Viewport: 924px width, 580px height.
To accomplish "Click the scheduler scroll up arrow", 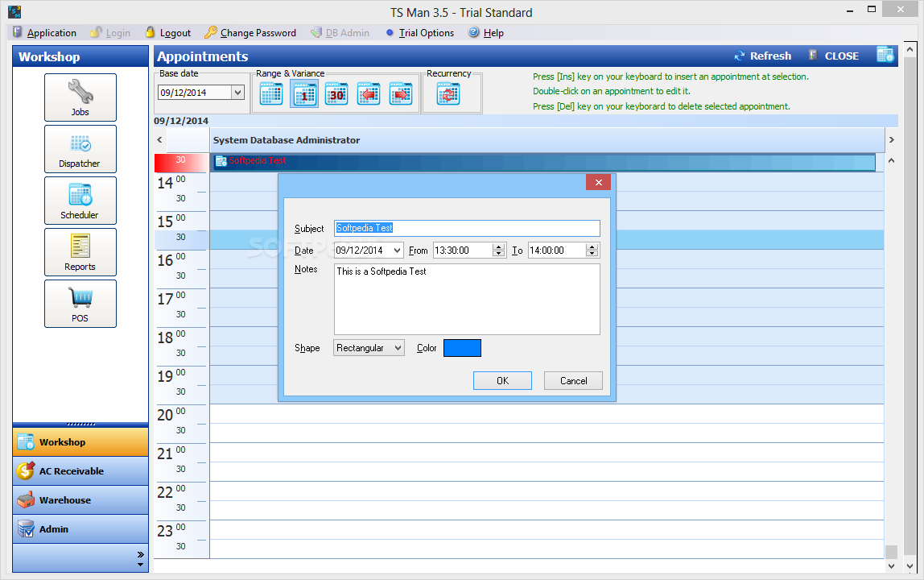I will coord(891,160).
